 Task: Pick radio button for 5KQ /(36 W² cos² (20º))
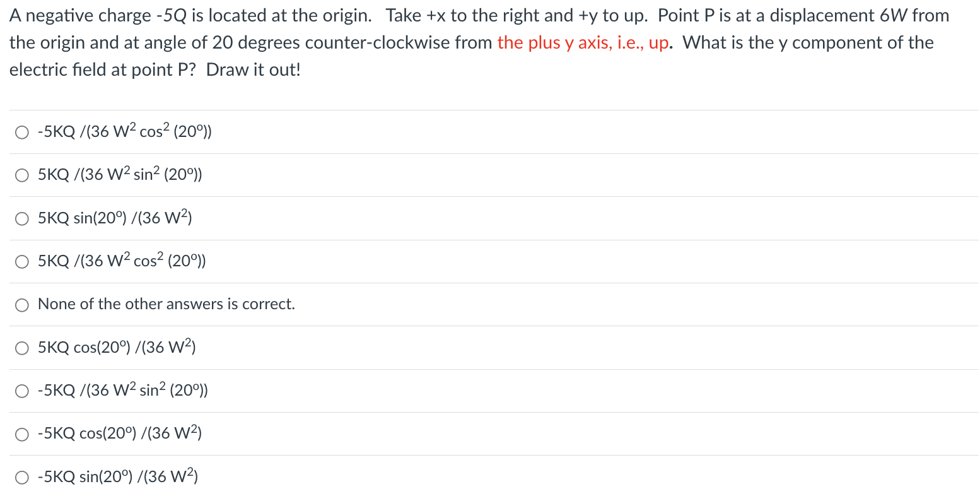(x=22, y=262)
